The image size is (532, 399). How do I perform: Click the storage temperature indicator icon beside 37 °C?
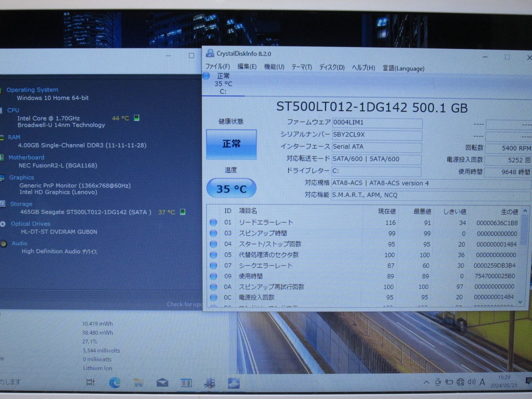click(x=183, y=212)
